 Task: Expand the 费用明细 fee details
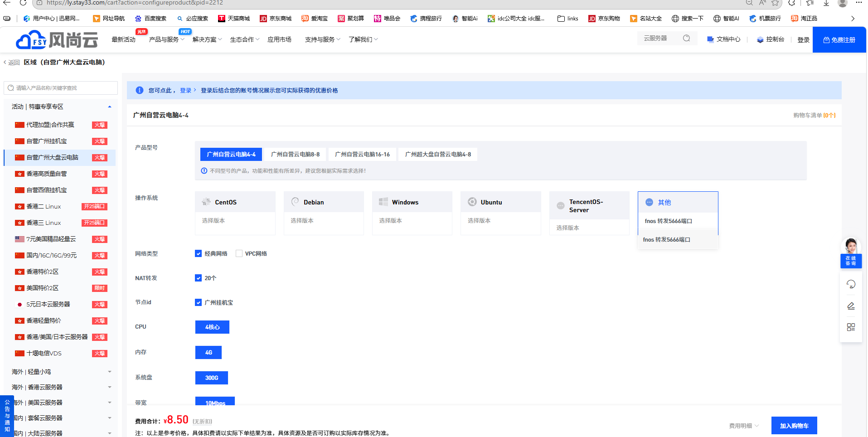743,426
